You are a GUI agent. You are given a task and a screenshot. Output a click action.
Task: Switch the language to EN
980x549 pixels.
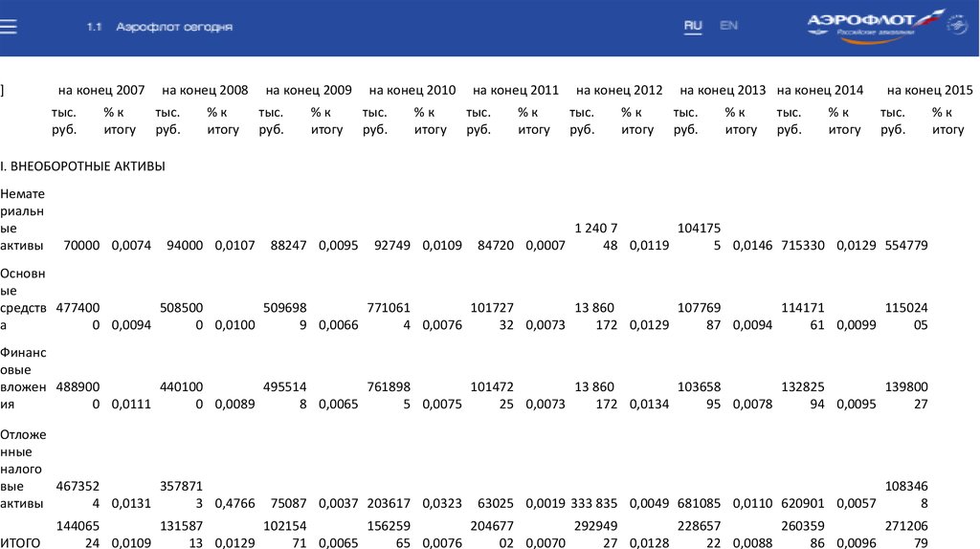click(728, 26)
